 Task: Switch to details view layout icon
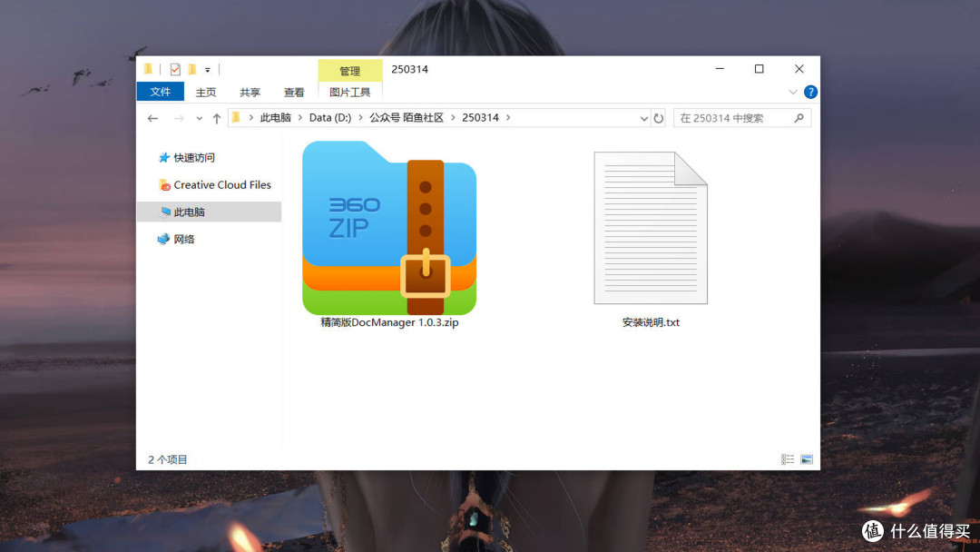coord(788,459)
